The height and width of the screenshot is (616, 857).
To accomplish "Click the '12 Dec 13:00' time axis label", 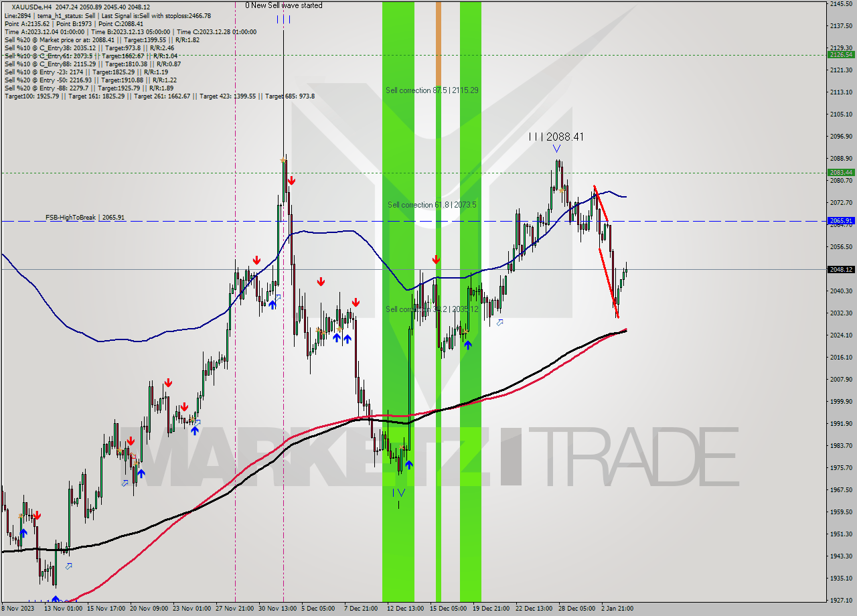I will click(x=405, y=609).
